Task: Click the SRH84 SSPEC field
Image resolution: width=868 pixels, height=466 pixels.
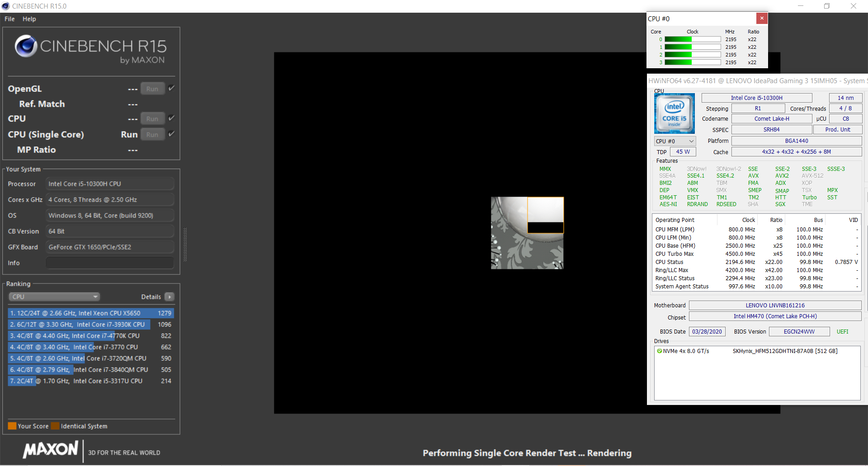Action: (772, 130)
